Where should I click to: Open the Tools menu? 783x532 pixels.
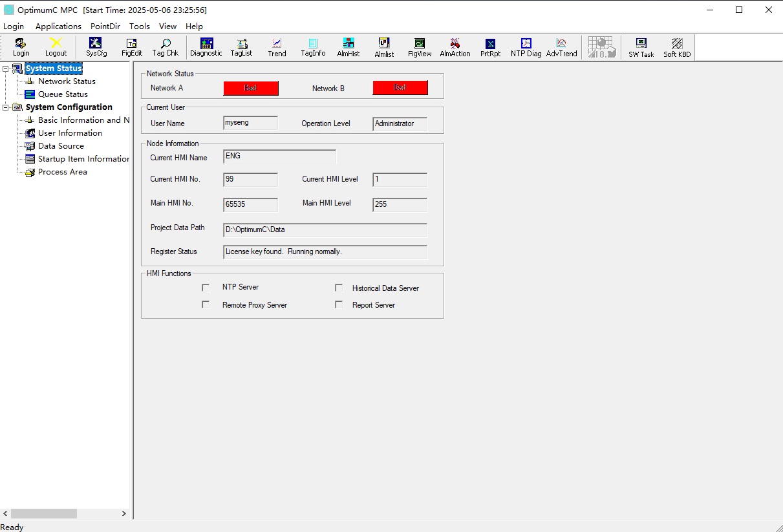click(140, 27)
